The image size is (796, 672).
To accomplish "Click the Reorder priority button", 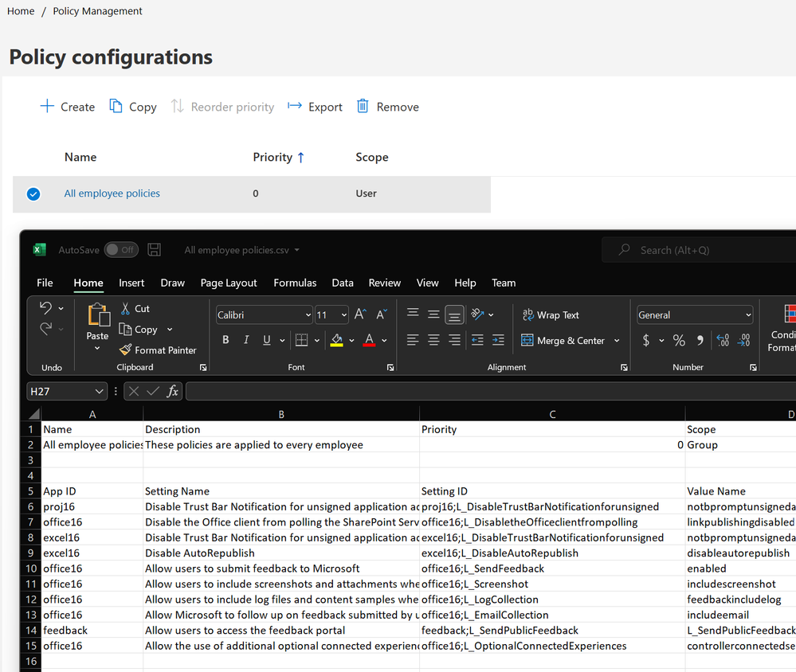I will point(222,107).
